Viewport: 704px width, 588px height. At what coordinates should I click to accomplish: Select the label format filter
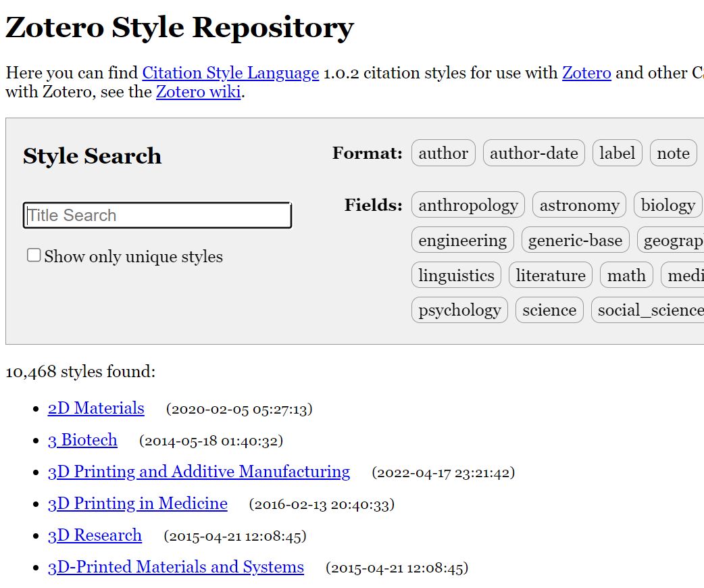click(x=617, y=153)
